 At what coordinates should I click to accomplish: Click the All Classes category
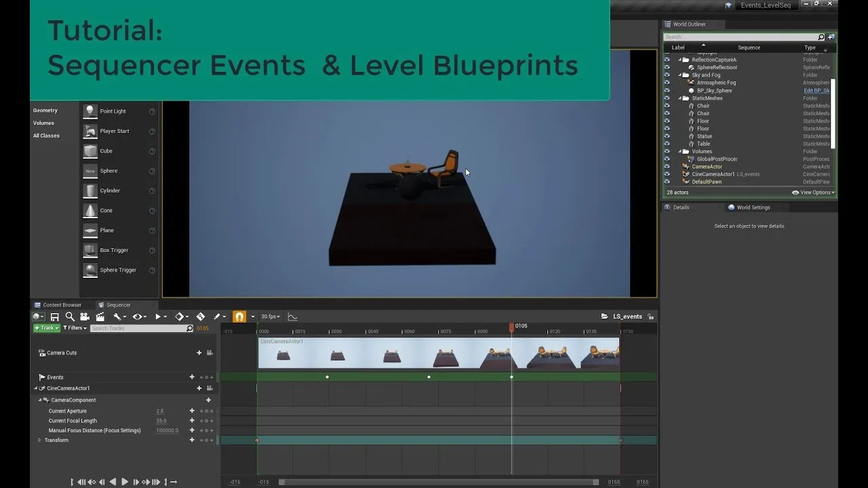[x=46, y=136]
